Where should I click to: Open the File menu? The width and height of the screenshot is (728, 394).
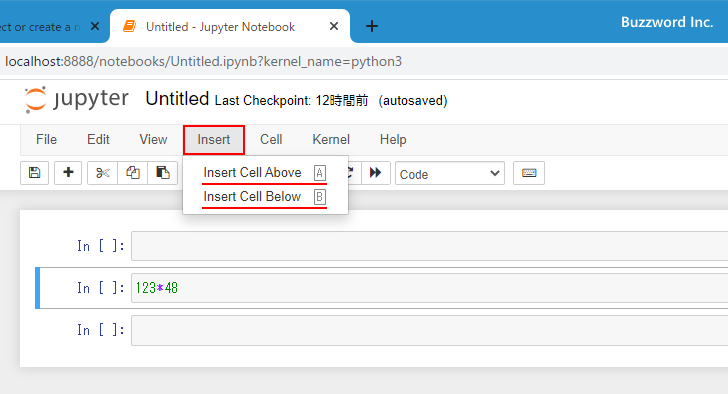tap(46, 140)
